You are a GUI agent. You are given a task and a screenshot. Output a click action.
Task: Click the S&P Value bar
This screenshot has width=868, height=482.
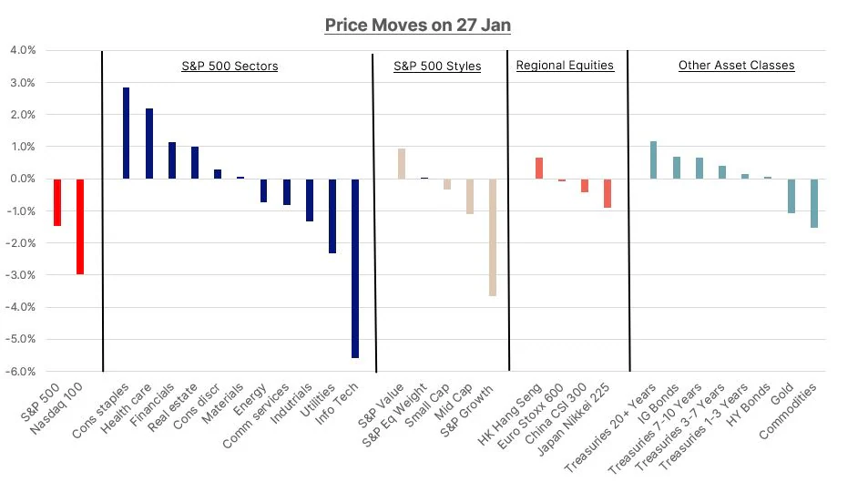pyautogui.click(x=402, y=164)
